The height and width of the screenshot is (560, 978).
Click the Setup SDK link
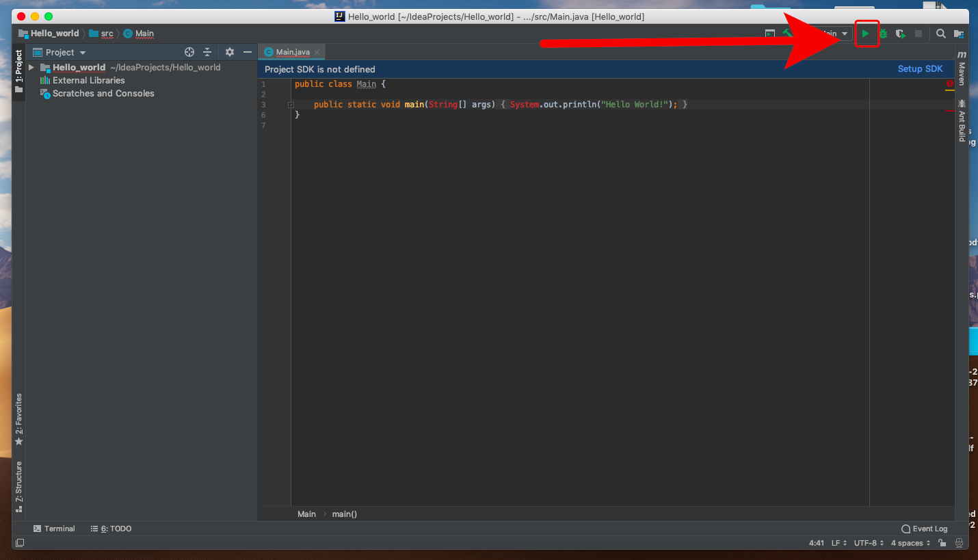[920, 69]
